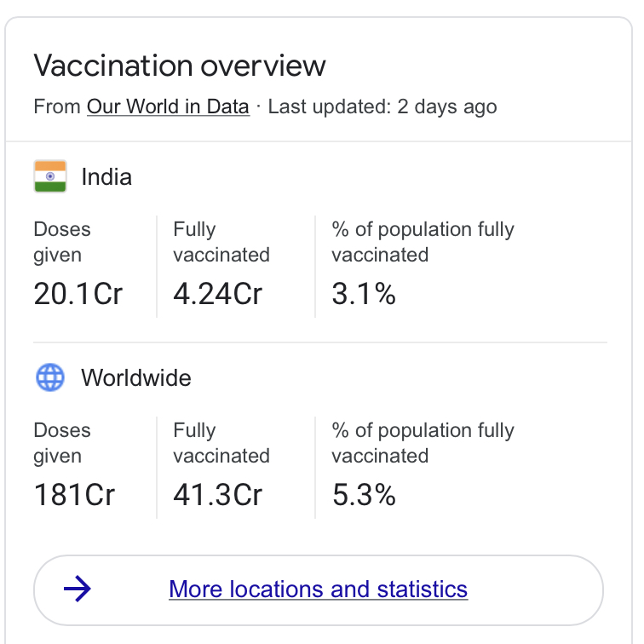The image size is (644, 644).
Task: Click India's 4.24Cr fully vaccinated value
Action: [x=218, y=294]
